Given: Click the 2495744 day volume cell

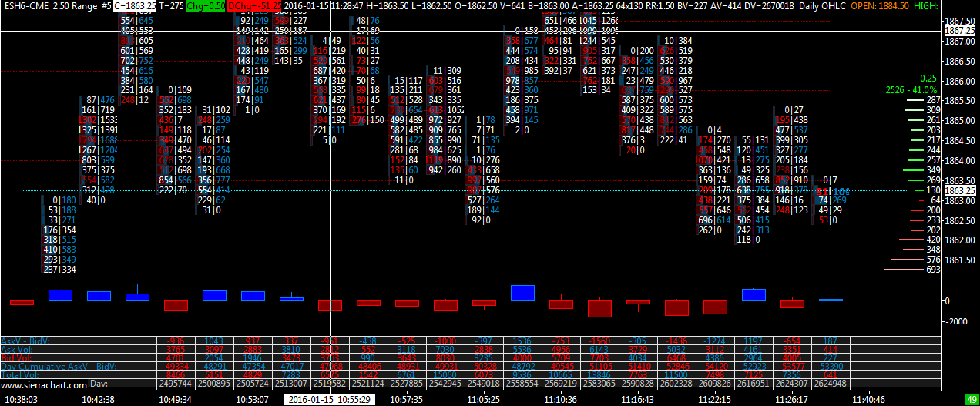Looking at the screenshot, I should pyautogui.click(x=176, y=384).
